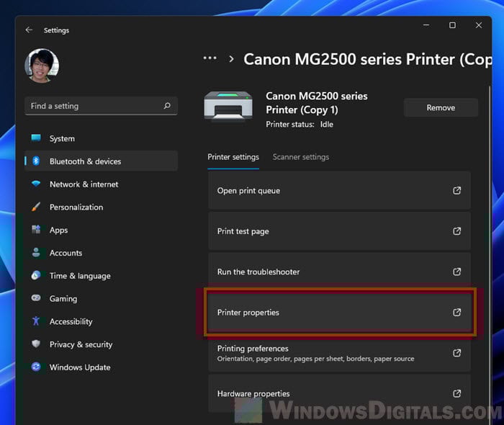Remove the Canon MG2500 printer
504x425 pixels.
(x=441, y=108)
